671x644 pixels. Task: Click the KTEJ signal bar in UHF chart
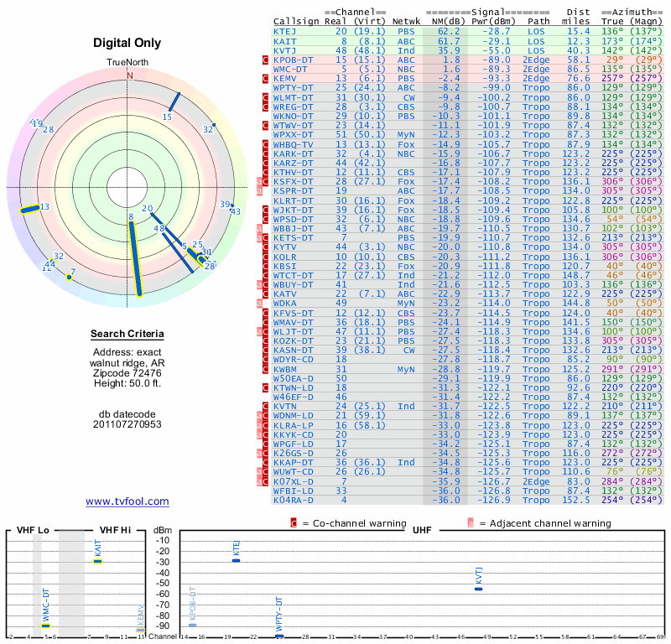point(236,559)
